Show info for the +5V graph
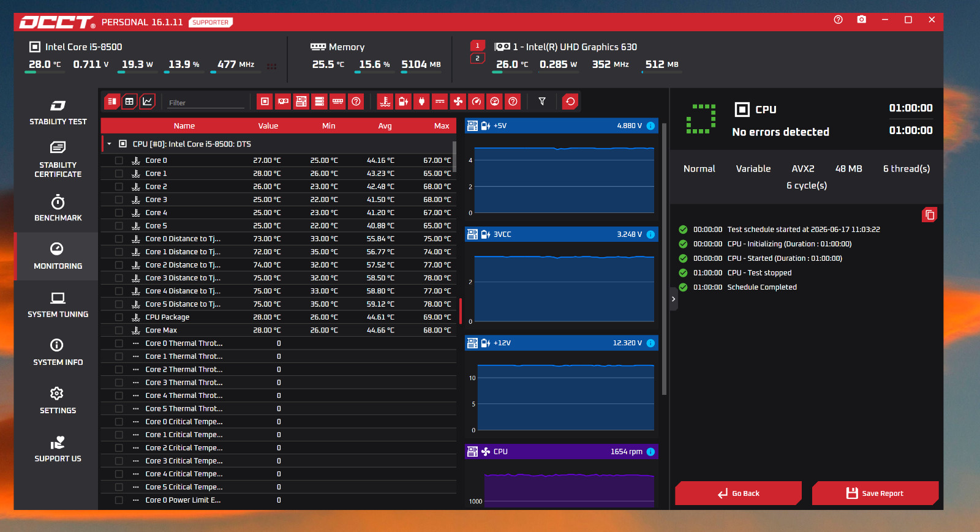Screen dimensions: 980x532 tap(650, 126)
